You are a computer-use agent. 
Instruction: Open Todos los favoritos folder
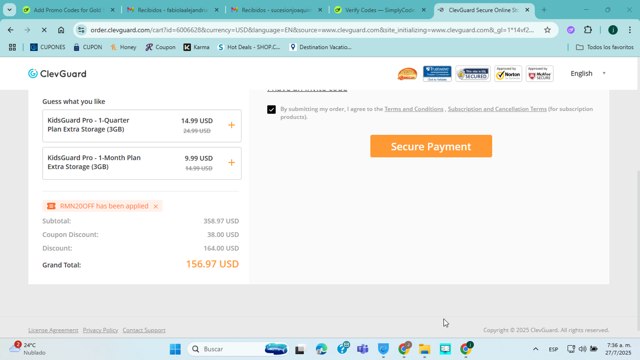[604, 47]
